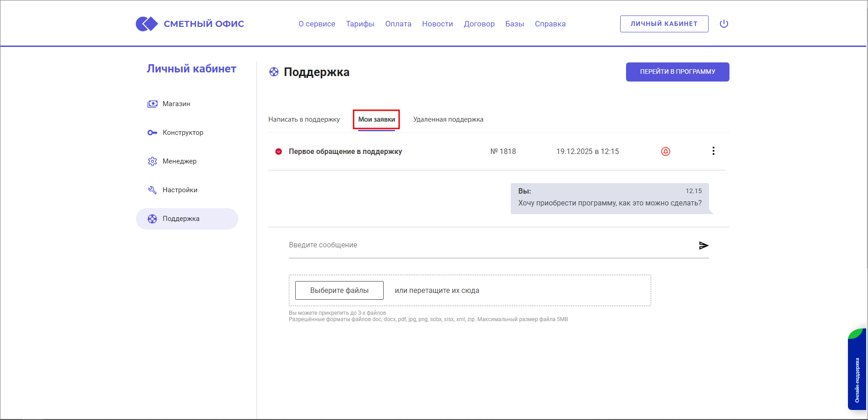Click the Сметный офис logo icon
Viewport: 868px width, 420px height.
pos(147,24)
